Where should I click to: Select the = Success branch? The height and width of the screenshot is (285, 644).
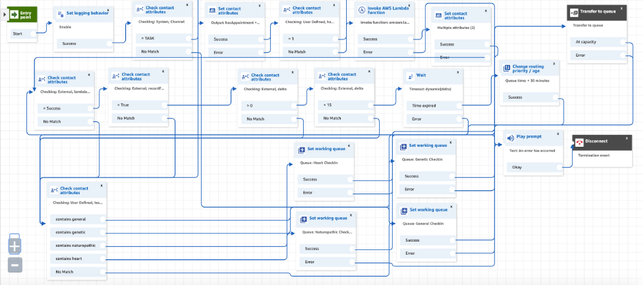(x=66, y=109)
